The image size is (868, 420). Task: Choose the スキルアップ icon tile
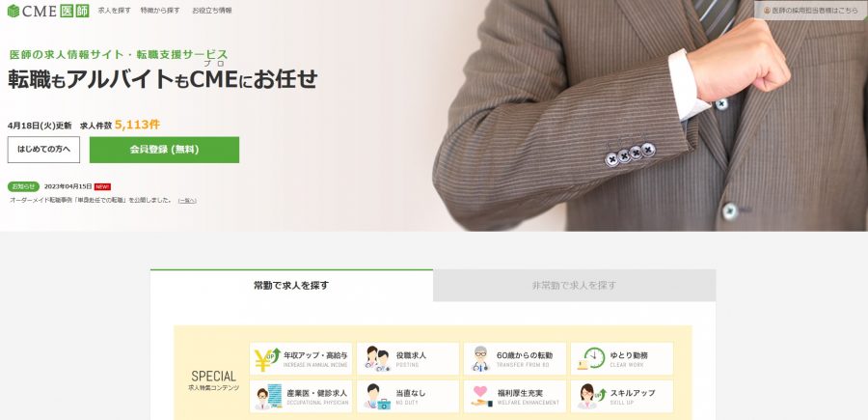point(622,396)
